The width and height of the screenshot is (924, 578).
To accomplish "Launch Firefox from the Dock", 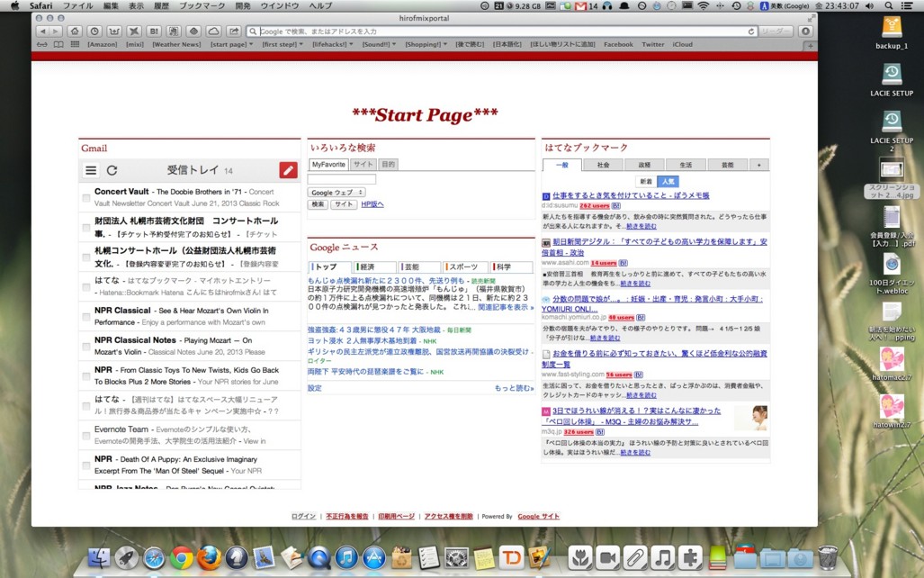I will pyautogui.click(x=210, y=557).
